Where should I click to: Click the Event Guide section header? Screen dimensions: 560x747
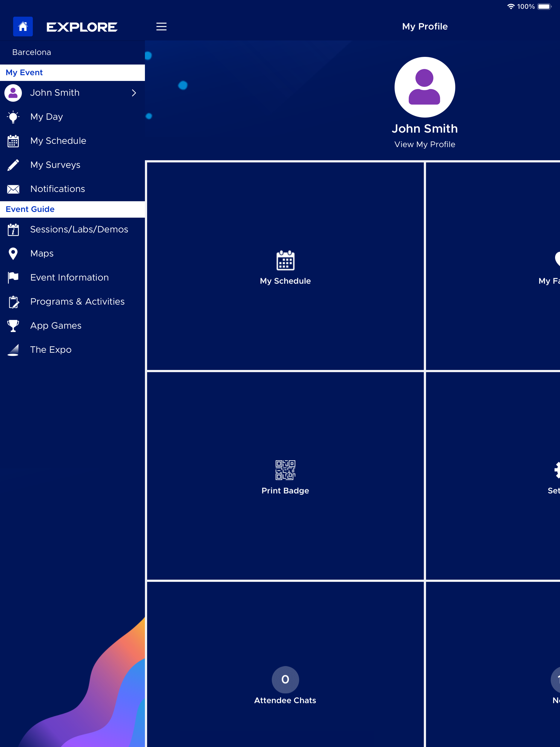[x=72, y=209]
